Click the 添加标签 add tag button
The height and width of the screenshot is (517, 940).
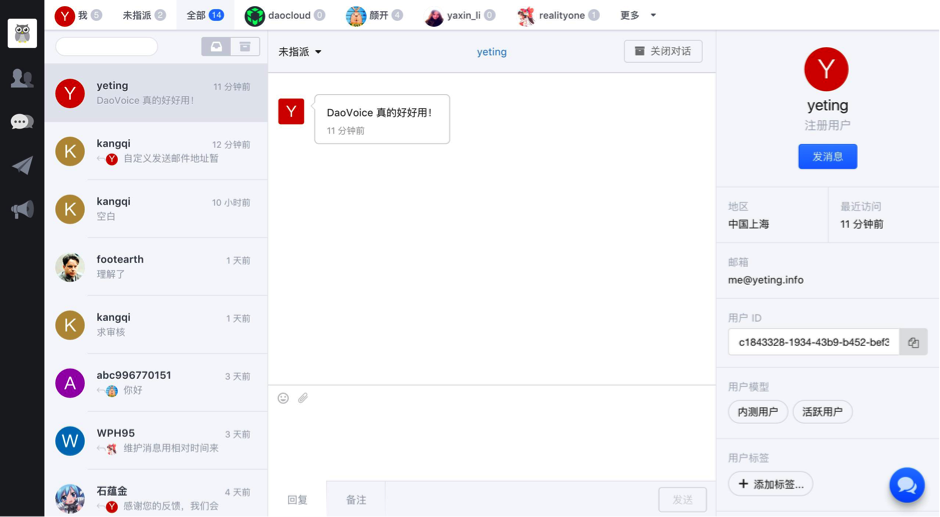tap(770, 484)
